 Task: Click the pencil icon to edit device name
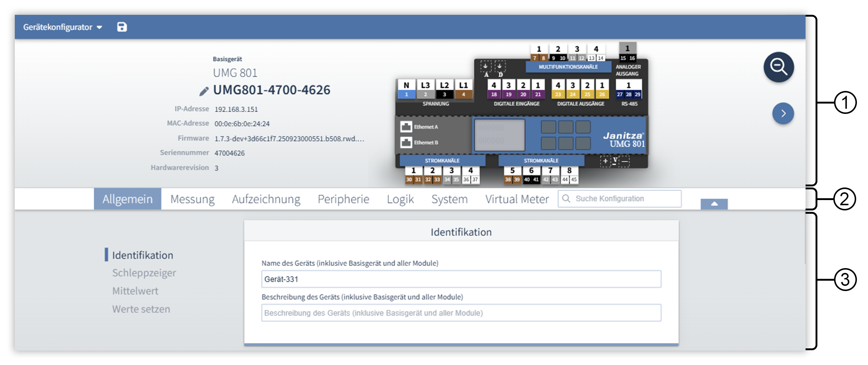coord(204,91)
